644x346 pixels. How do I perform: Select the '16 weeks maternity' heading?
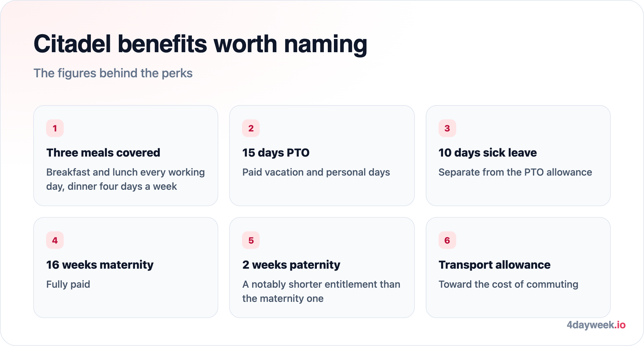[x=100, y=265]
